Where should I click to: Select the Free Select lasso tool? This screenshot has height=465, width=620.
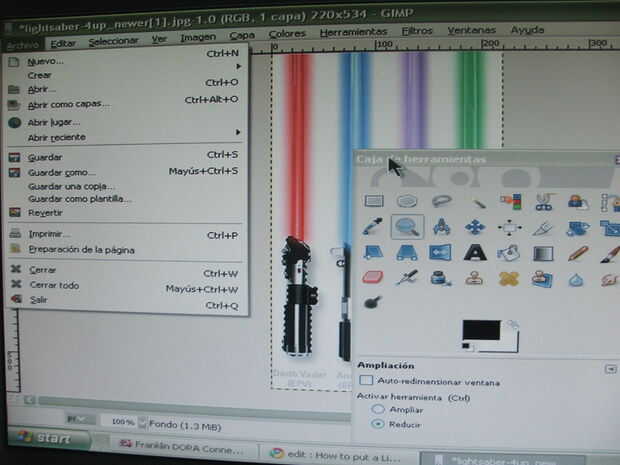441,201
